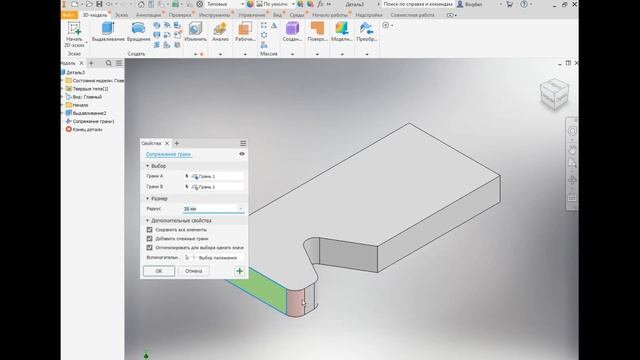
Task: Select the circular pattern tool in Массив
Action: tap(264, 35)
